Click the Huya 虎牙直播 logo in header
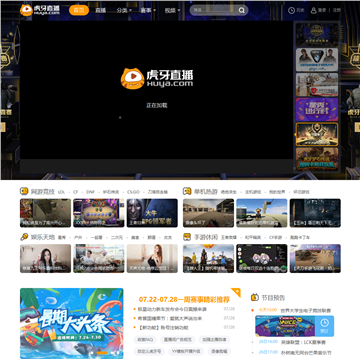 pyautogui.click(x=40, y=10)
